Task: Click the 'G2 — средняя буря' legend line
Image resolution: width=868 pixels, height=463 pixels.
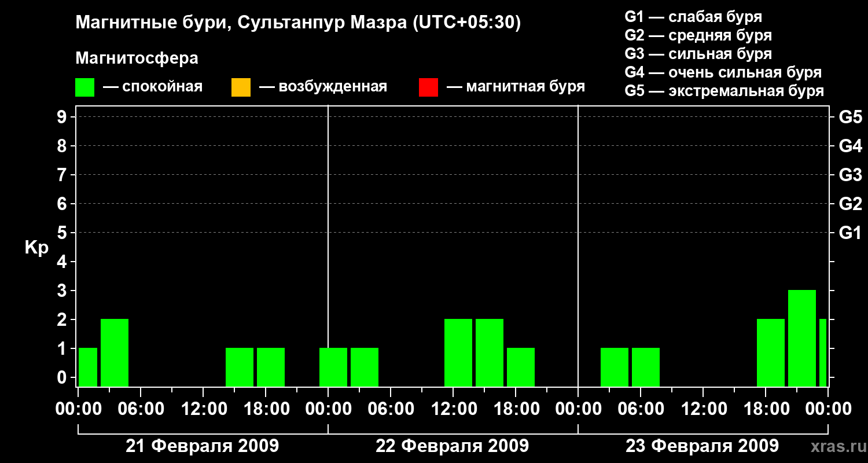Action: pyautogui.click(x=698, y=35)
